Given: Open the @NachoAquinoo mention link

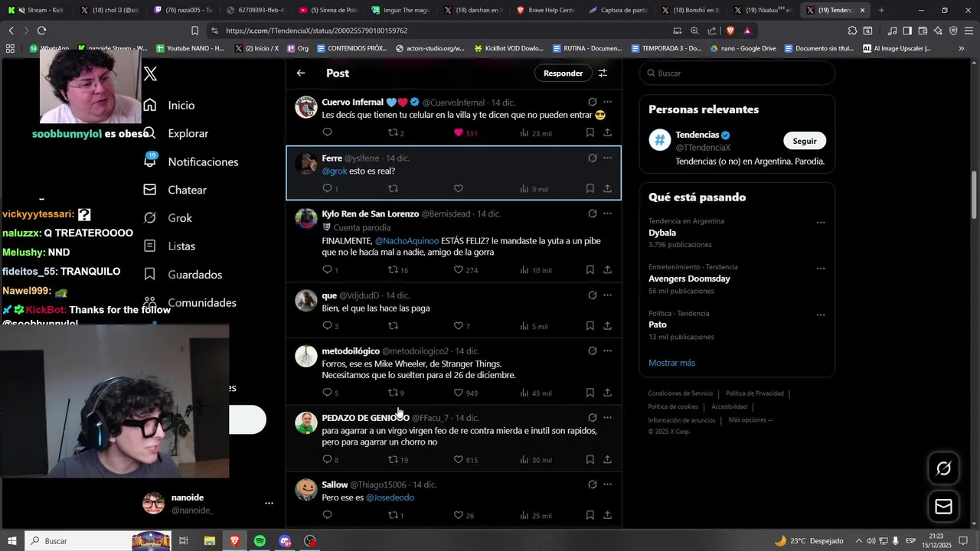Looking at the screenshot, I should click(407, 241).
